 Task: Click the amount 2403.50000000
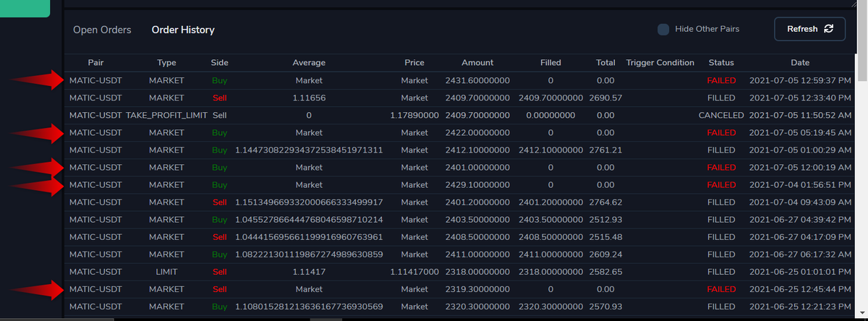pyautogui.click(x=478, y=219)
